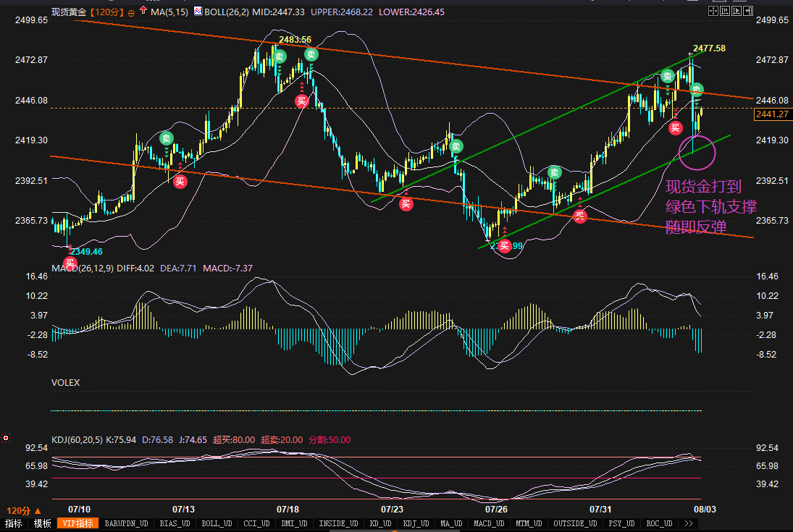
Task: Switch to the VIP指标 tab
Action: point(78,523)
